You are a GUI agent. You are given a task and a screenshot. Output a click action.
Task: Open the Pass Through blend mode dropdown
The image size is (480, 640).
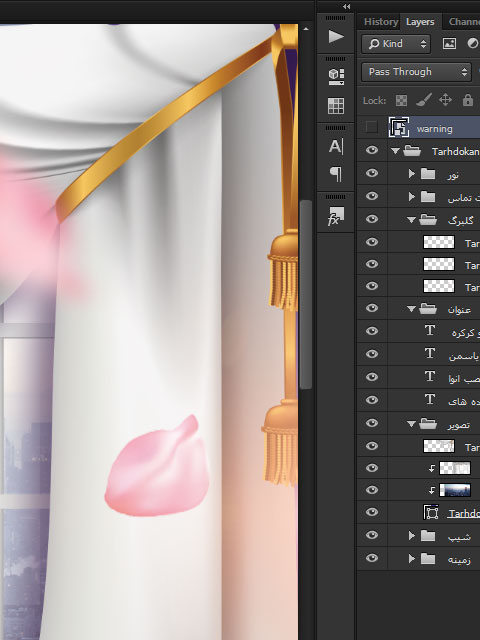416,72
